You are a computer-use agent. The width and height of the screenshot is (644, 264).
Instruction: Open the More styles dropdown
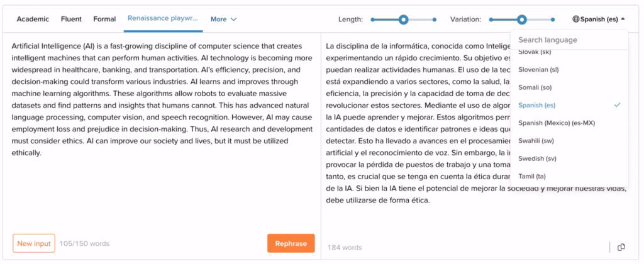coord(223,19)
